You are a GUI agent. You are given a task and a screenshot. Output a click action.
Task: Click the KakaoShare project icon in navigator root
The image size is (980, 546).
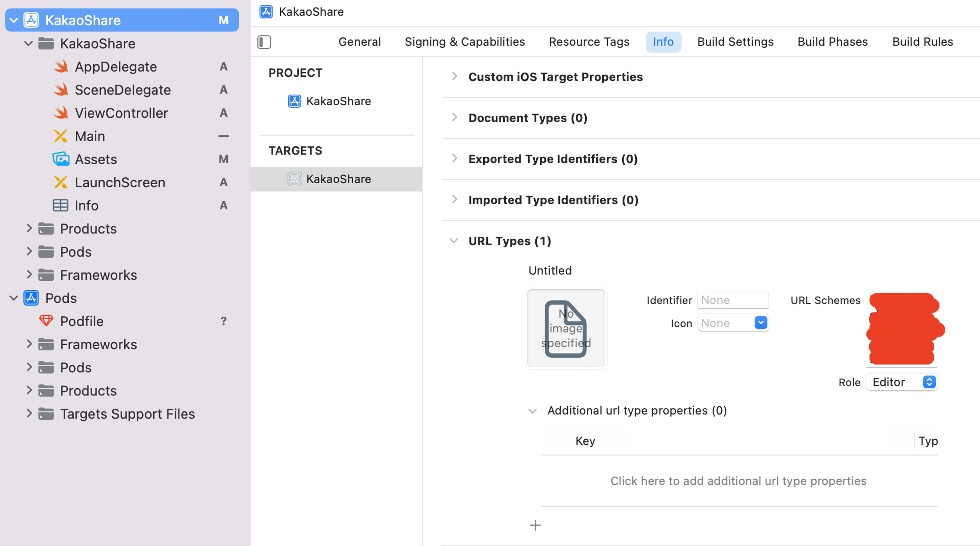(32, 20)
